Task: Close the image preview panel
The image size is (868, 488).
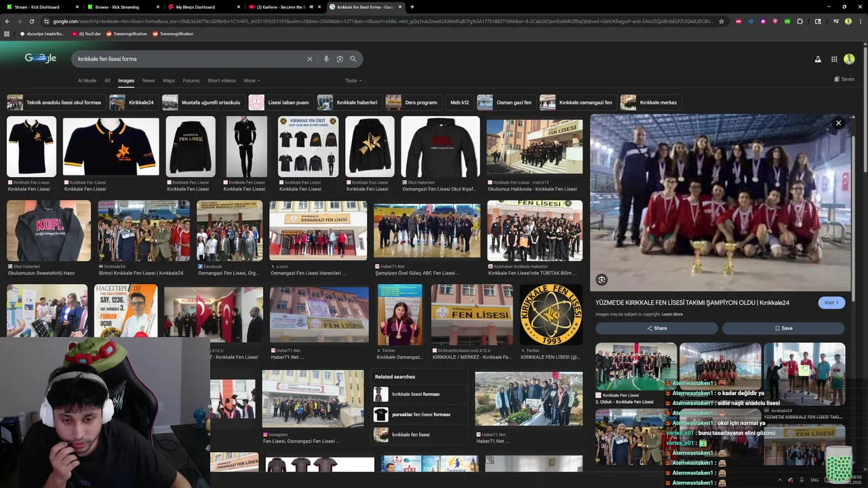Action: coord(838,123)
